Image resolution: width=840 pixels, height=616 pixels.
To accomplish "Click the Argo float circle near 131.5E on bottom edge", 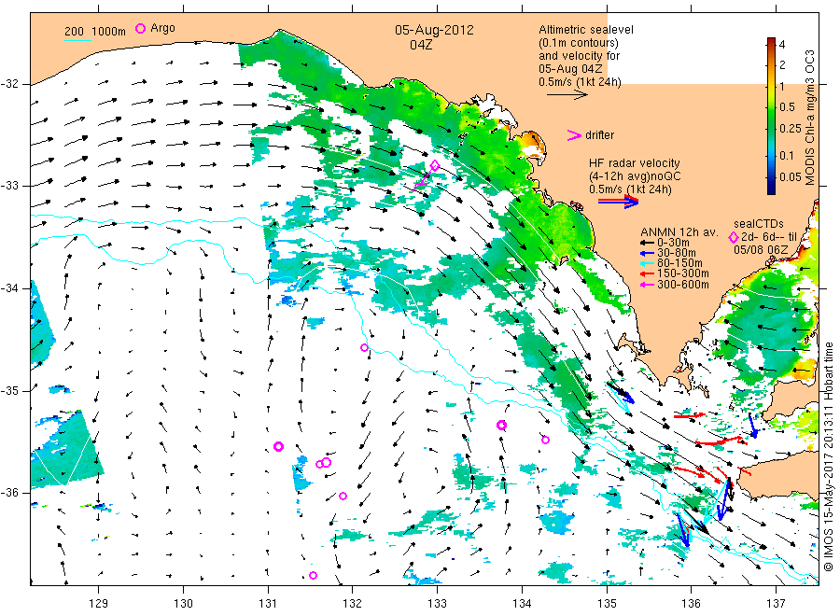I will click(x=314, y=575).
